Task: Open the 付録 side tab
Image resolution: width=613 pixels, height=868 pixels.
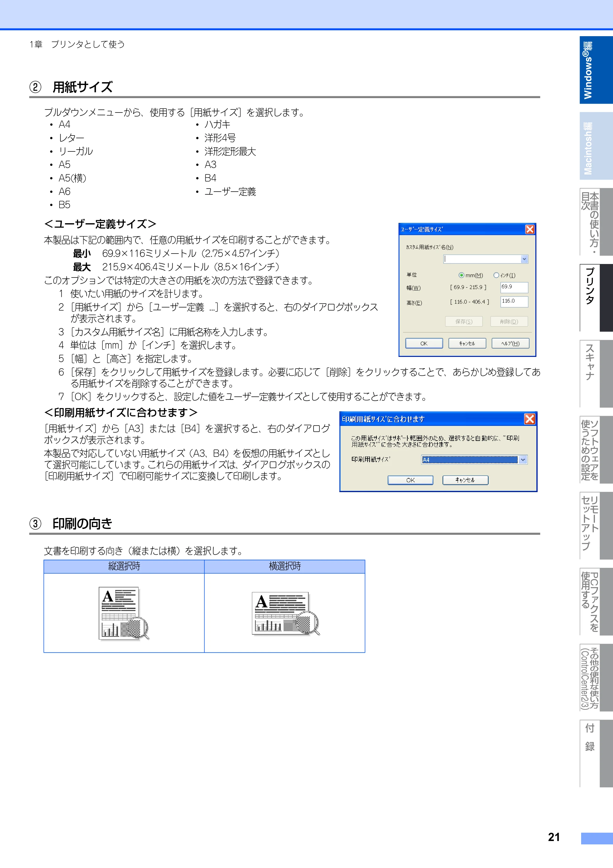Action: (x=596, y=753)
